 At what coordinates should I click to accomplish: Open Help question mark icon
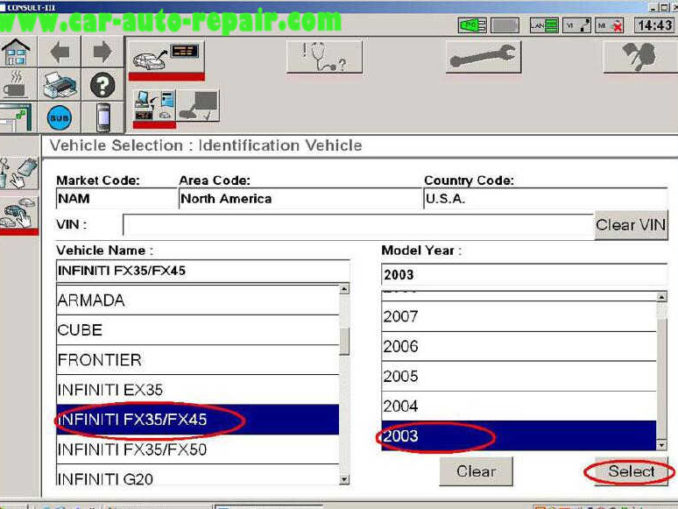[102, 84]
